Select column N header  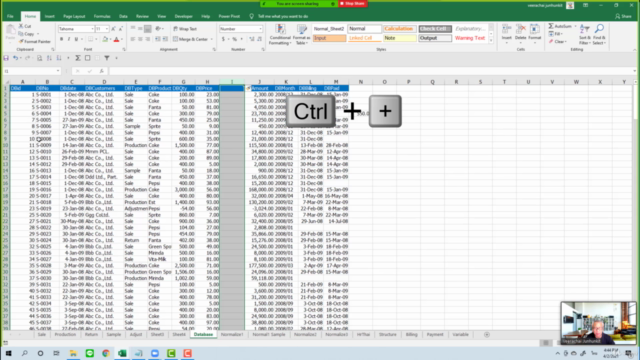click(x=360, y=82)
